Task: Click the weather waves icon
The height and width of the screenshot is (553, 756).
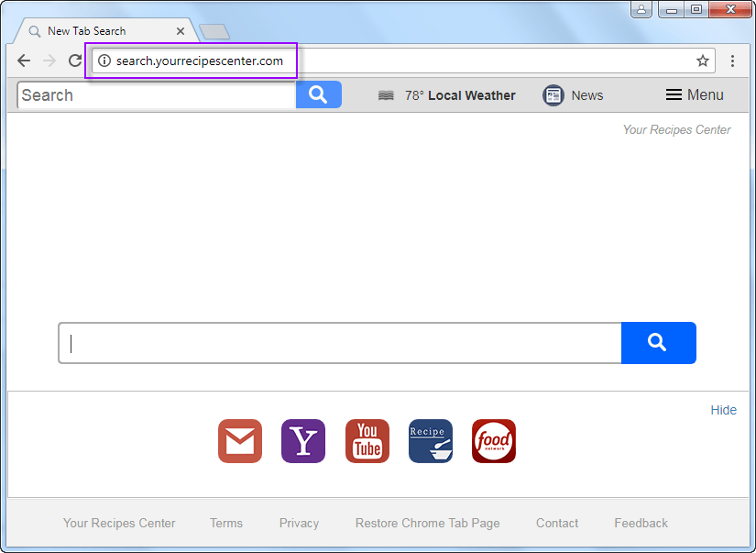Action: click(386, 95)
